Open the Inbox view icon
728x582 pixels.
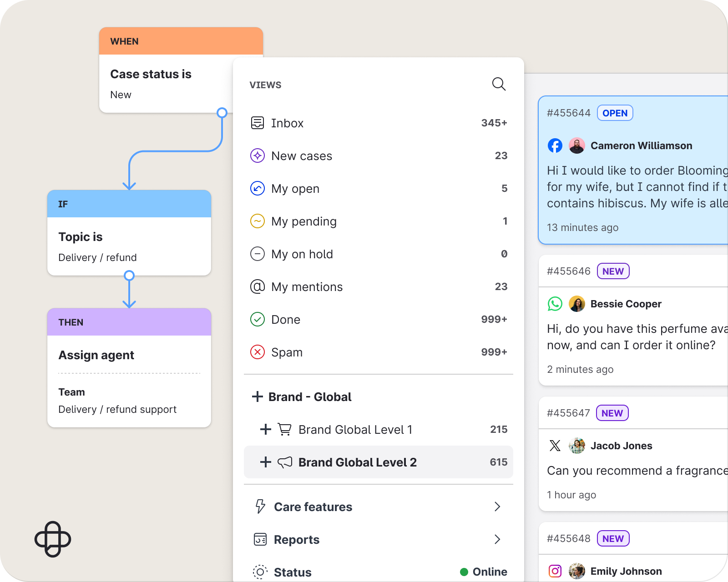click(x=258, y=123)
